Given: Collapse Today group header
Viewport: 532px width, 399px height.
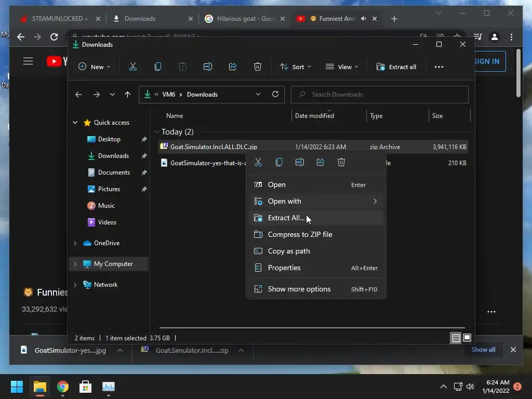Looking at the screenshot, I should click(156, 131).
